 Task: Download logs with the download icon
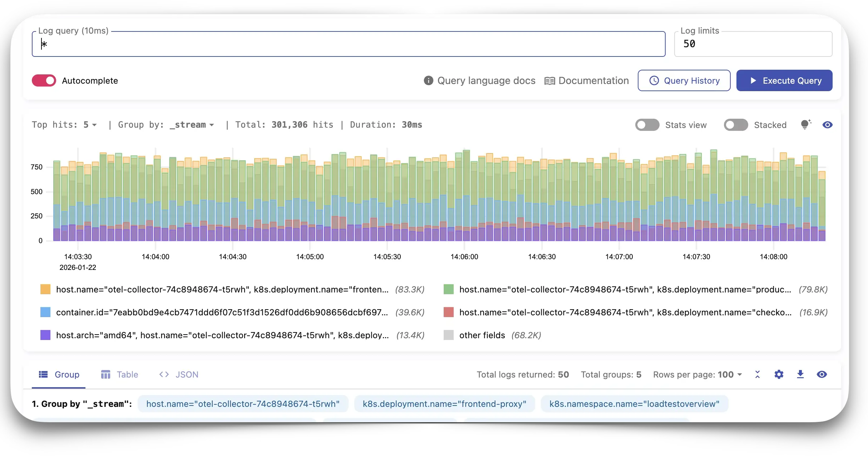point(800,374)
